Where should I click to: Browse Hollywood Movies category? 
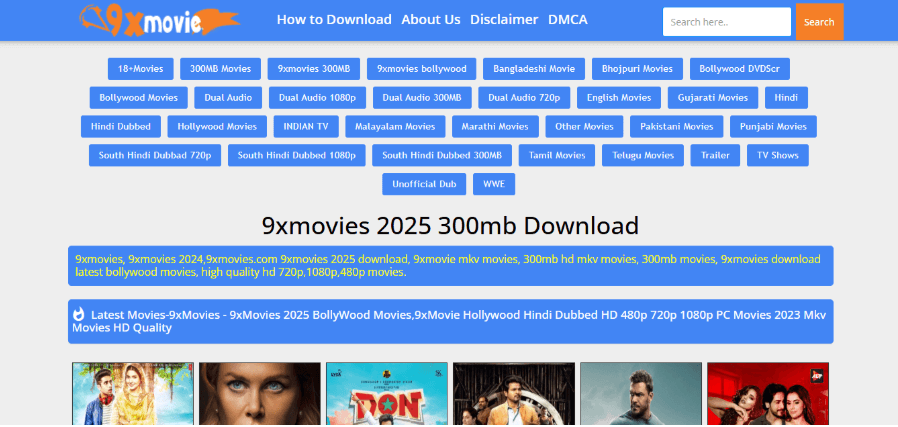[217, 126]
